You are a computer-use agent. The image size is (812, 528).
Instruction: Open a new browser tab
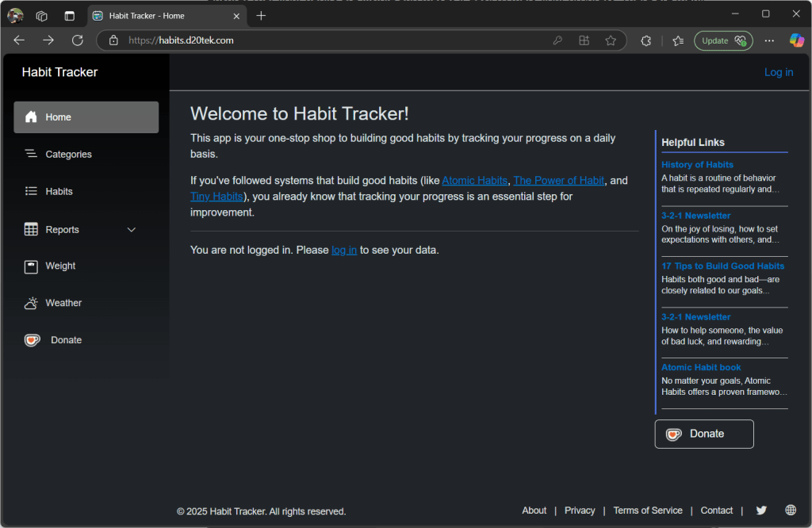click(262, 15)
